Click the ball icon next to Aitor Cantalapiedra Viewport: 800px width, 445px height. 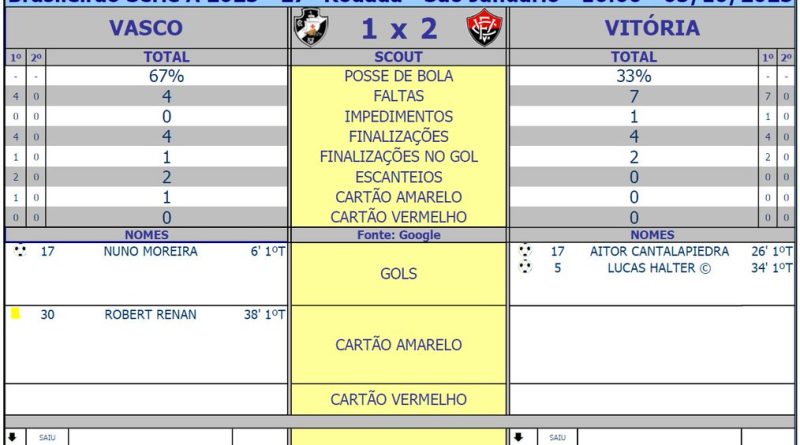525,251
